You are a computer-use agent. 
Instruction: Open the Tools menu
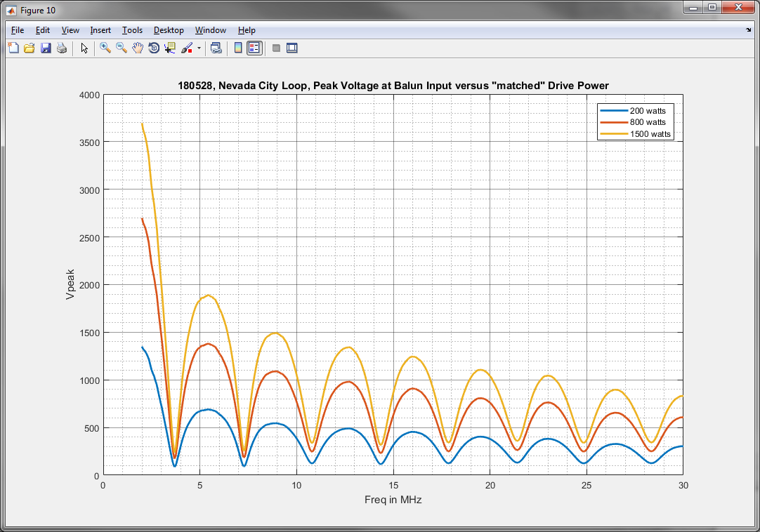[x=132, y=30]
